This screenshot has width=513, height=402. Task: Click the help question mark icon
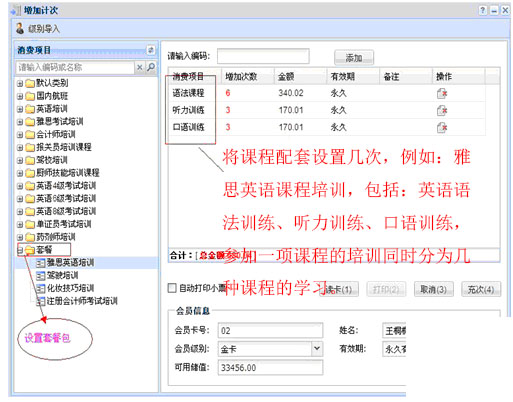coord(483,10)
